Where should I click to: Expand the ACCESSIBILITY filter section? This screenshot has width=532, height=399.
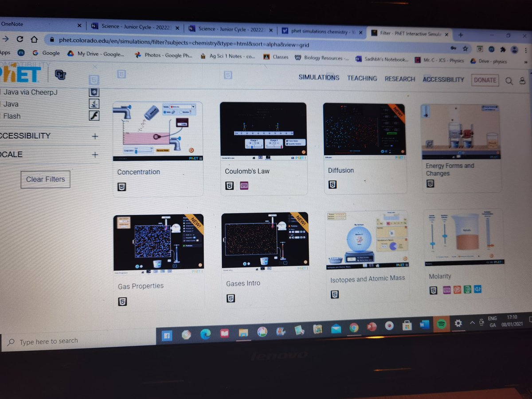[95, 136]
